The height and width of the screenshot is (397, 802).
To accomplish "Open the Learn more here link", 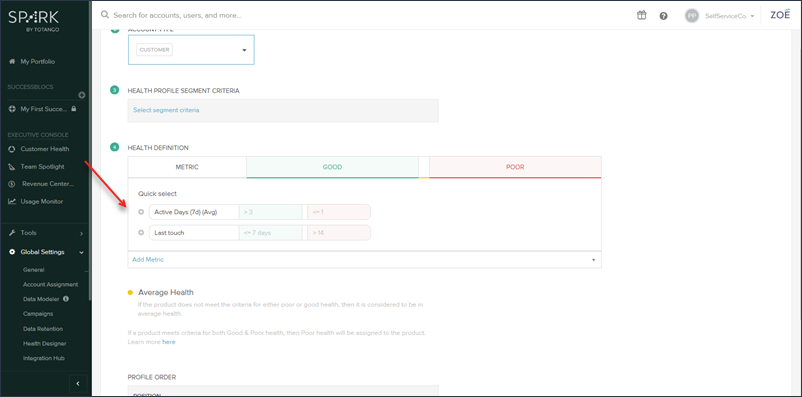I will pos(169,342).
